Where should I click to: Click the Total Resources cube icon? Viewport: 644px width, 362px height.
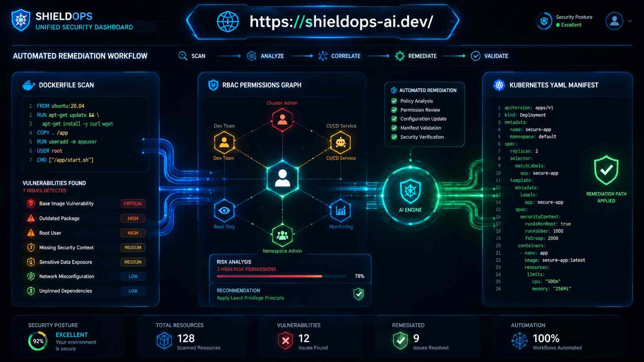164,340
